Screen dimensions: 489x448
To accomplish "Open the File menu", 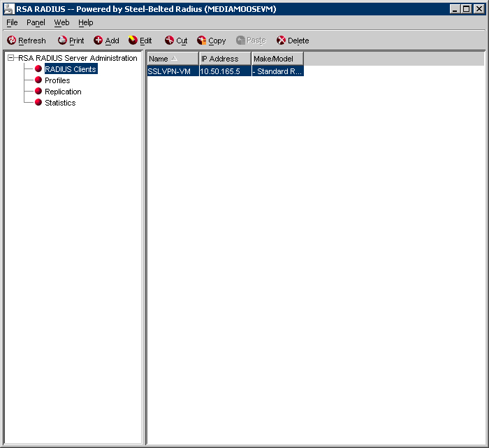I will click(12, 22).
